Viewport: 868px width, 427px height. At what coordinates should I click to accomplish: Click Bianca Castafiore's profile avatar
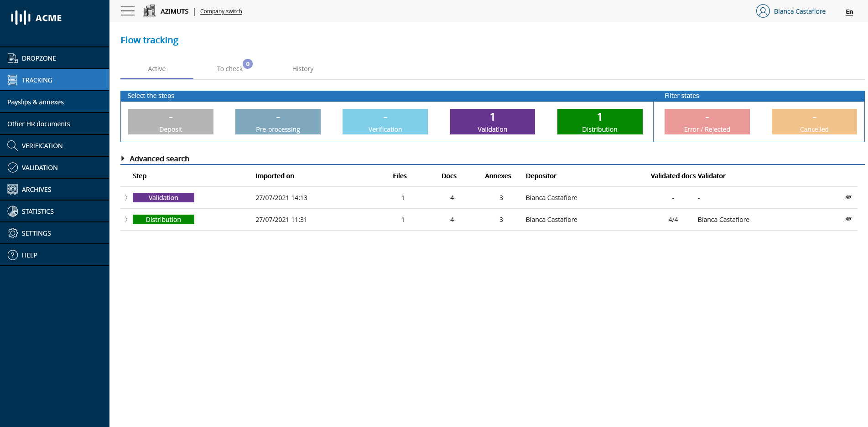[x=763, y=11]
